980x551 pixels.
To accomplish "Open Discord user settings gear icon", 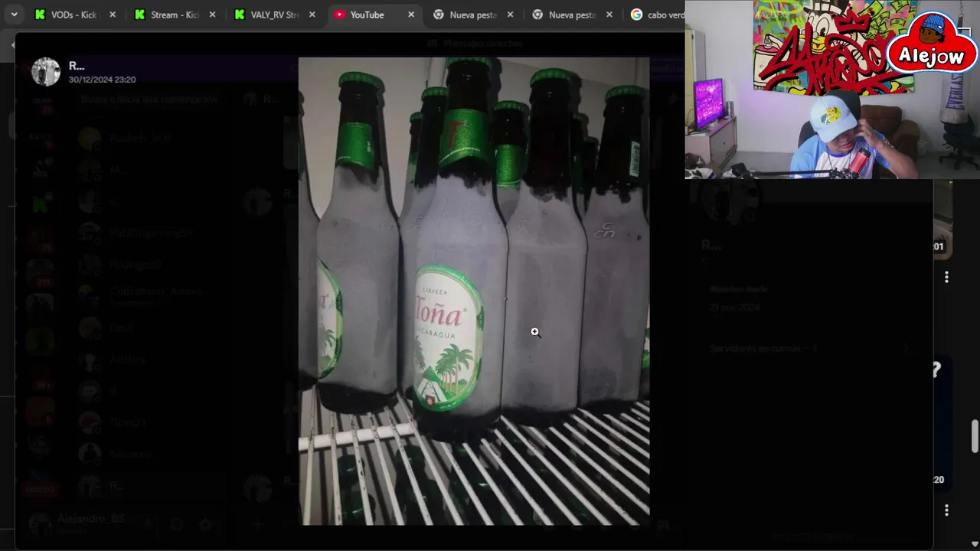I will [205, 525].
